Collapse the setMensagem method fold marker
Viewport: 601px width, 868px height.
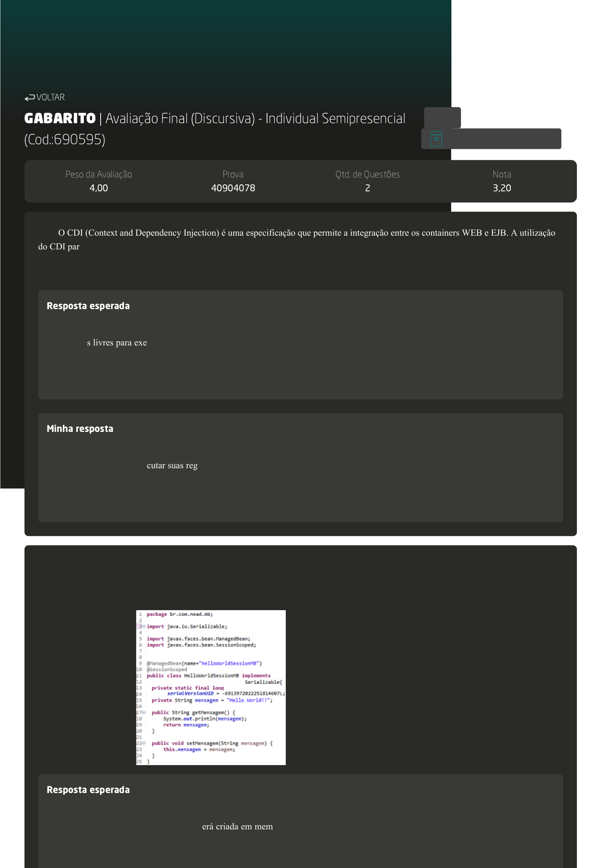coord(144,743)
